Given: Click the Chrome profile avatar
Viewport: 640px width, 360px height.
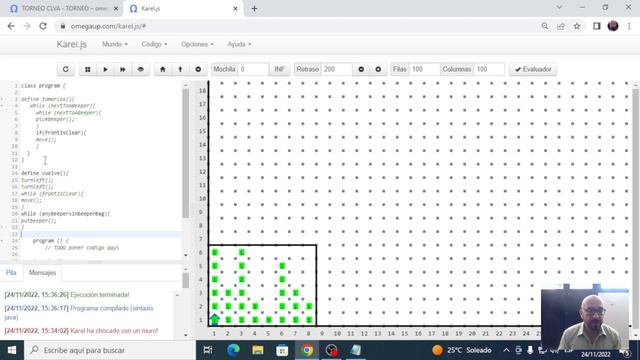Looking at the screenshot, I should [x=613, y=26].
